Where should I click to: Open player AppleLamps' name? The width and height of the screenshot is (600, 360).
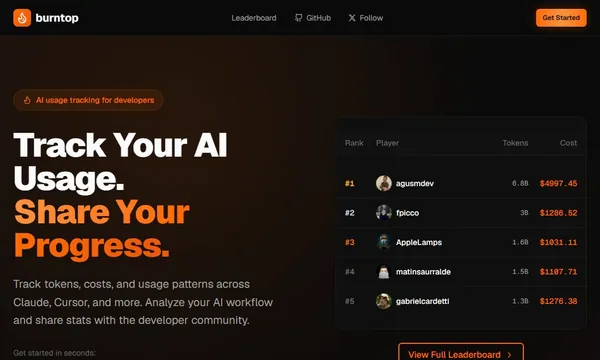419,243
